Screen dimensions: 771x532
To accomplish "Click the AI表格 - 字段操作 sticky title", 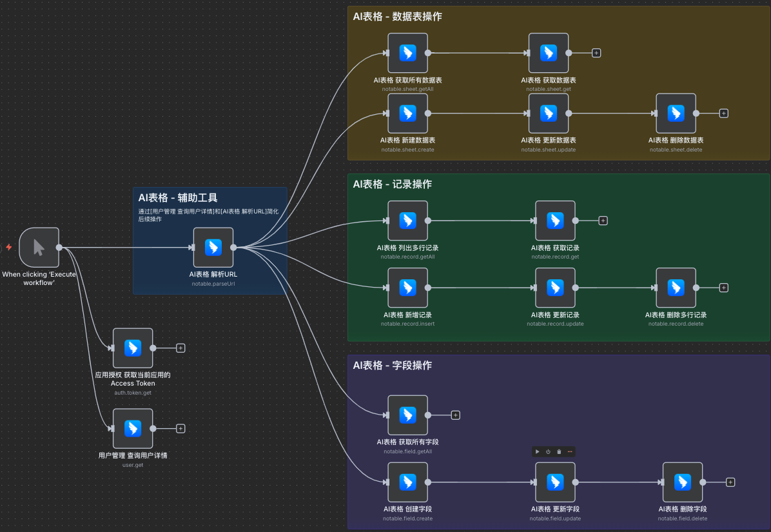I will [x=393, y=366].
